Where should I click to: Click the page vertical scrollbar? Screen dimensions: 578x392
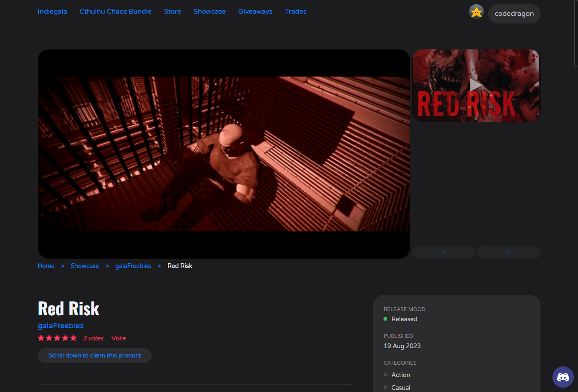[x=575, y=34]
